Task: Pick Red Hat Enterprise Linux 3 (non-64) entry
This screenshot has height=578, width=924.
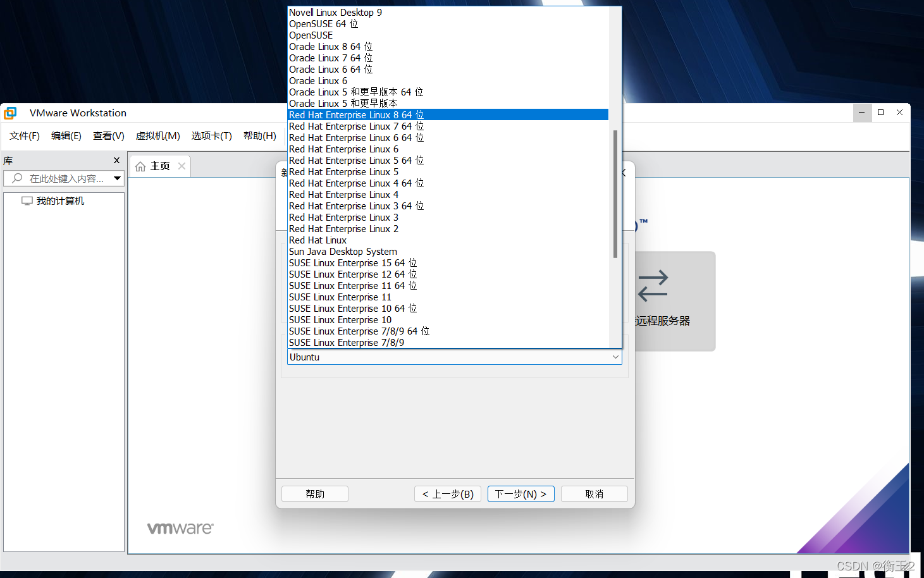Action: pos(448,218)
